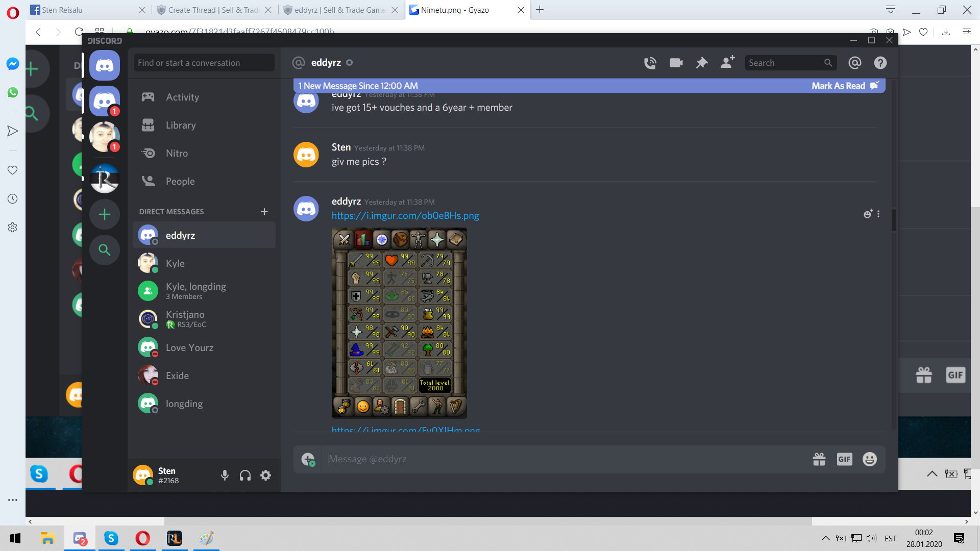Open more options on eddyrz message

878,214
